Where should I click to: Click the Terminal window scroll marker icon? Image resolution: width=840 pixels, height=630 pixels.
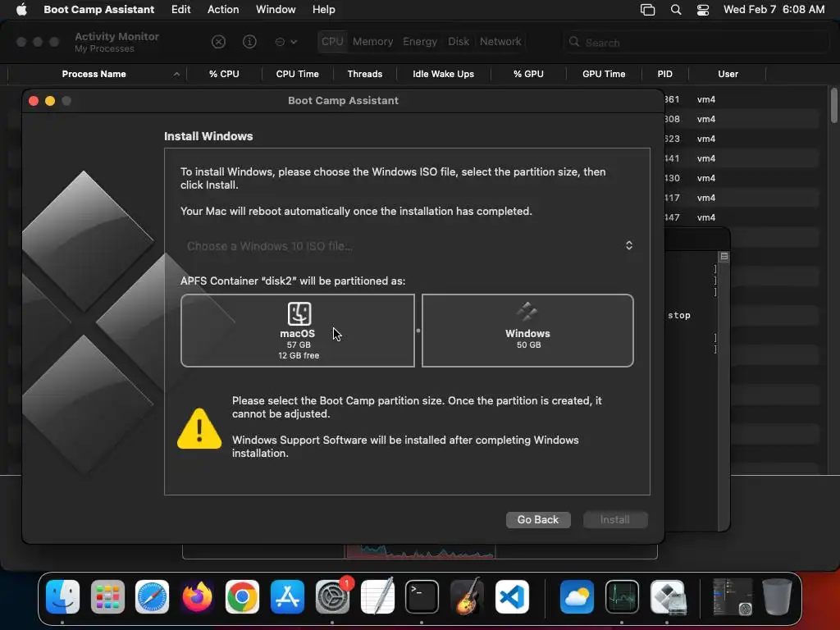(x=724, y=256)
